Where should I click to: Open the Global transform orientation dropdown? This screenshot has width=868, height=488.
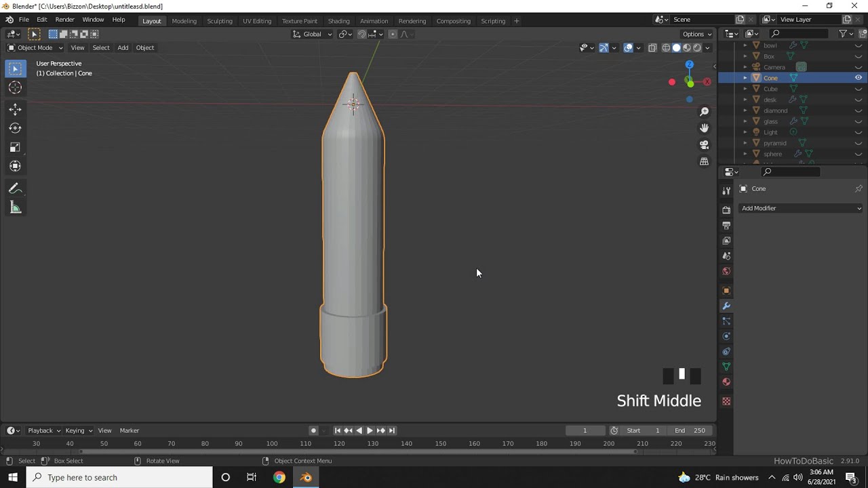point(313,34)
